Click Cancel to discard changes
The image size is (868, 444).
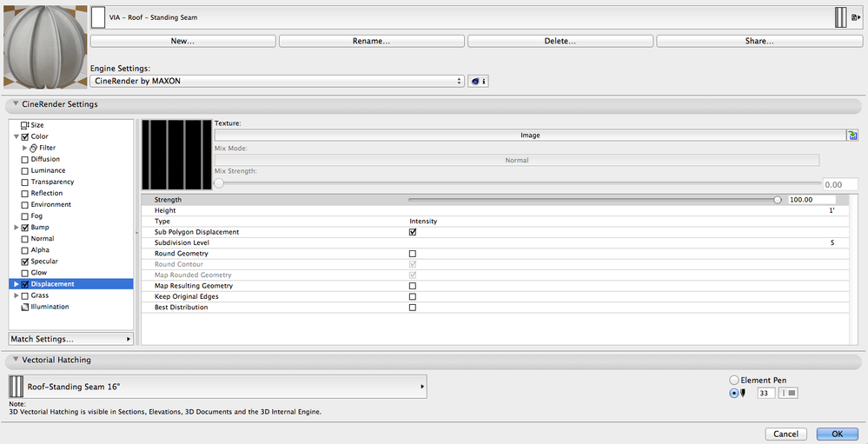click(x=786, y=434)
